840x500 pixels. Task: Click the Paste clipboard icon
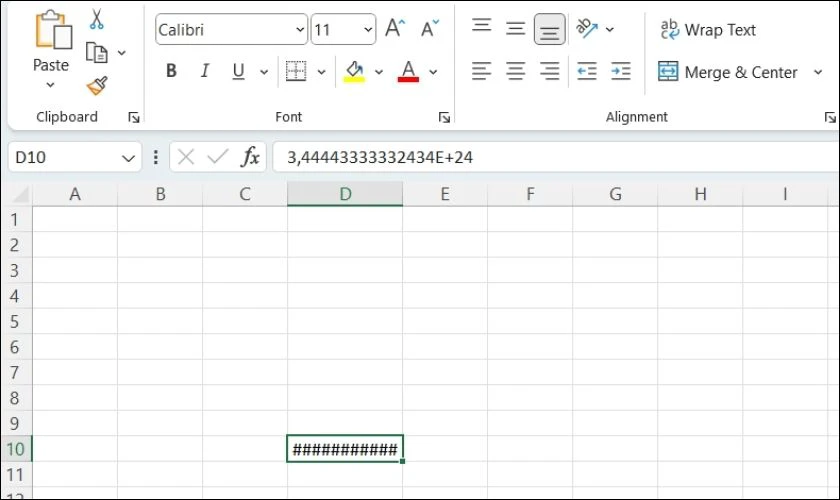click(54, 30)
